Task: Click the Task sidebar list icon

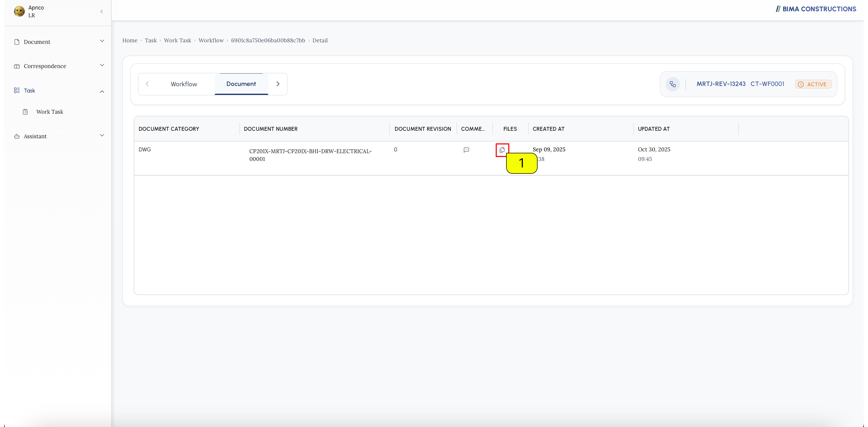Action: (17, 90)
